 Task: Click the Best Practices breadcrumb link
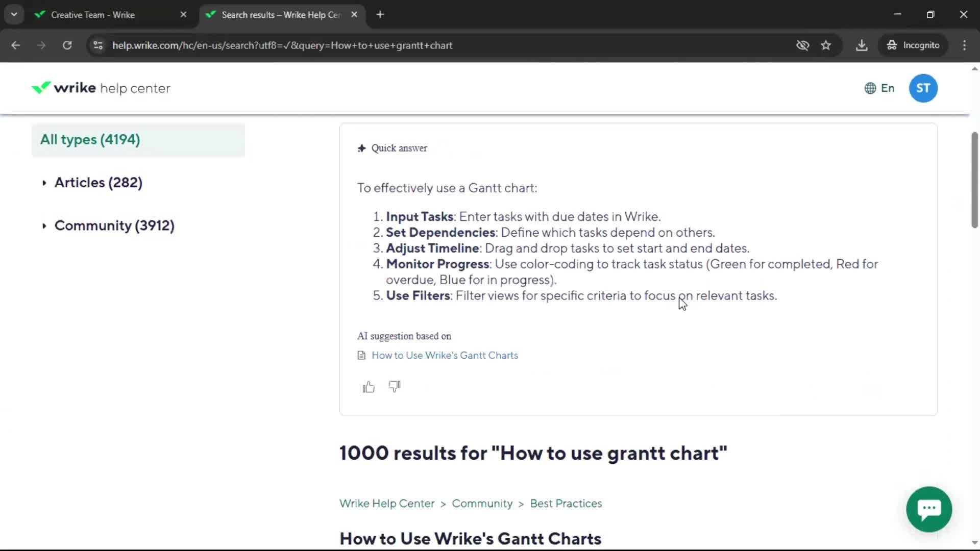click(566, 504)
